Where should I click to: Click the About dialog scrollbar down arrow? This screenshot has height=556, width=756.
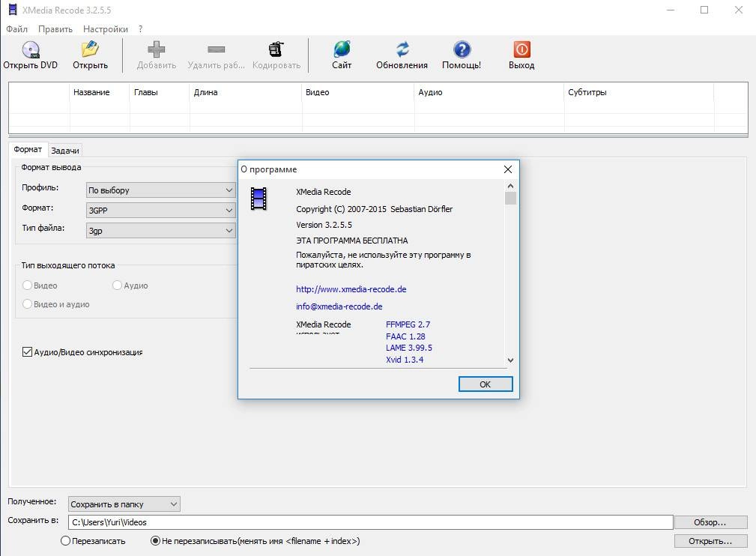click(510, 360)
